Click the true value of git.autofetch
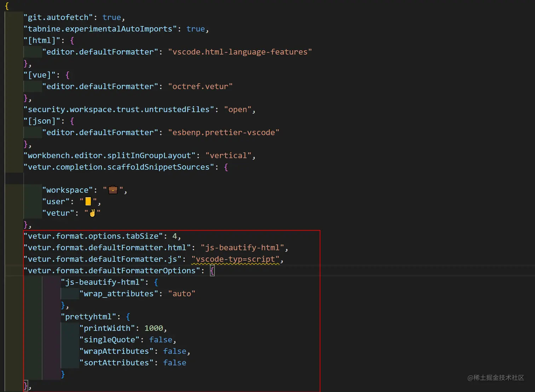 tap(112, 17)
